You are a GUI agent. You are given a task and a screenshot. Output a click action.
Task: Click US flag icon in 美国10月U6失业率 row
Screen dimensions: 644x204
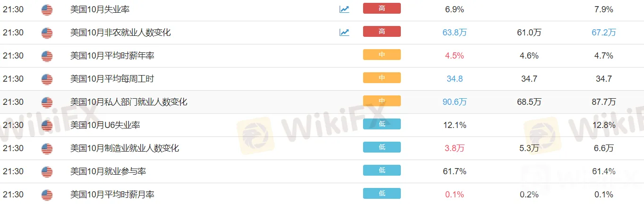coord(47,126)
